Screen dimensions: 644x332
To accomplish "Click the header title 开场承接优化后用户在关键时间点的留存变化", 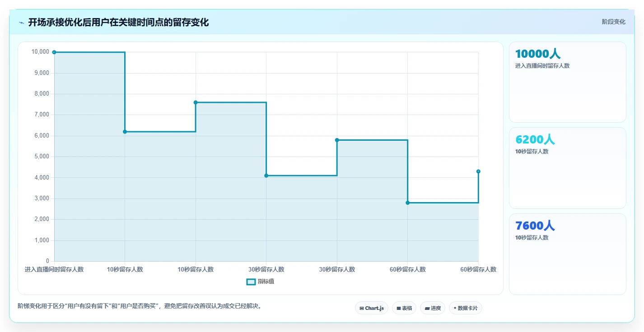I will pyautogui.click(x=118, y=23).
